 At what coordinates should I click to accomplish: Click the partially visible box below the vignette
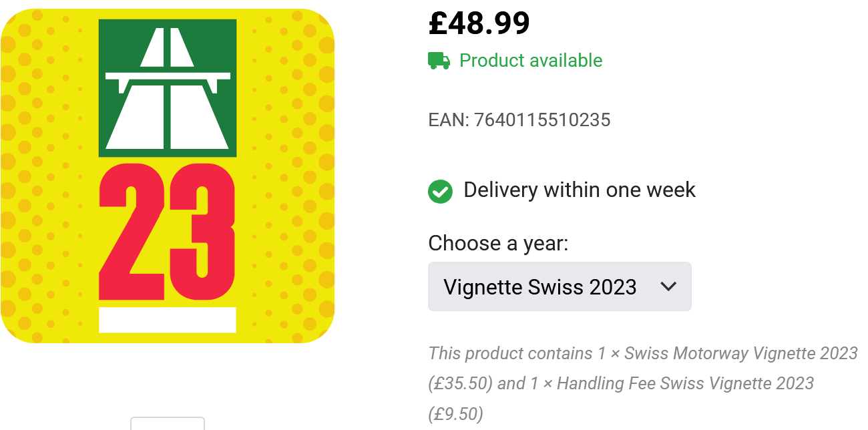coord(167,423)
